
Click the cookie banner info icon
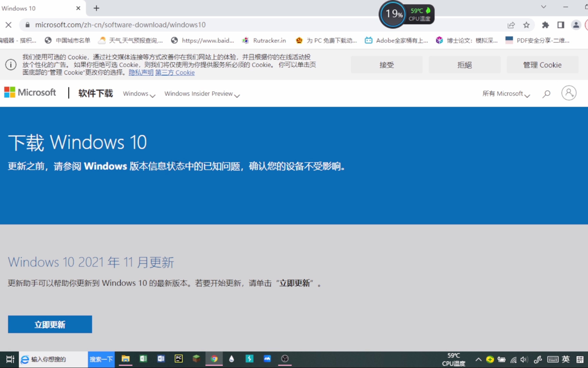[x=11, y=65]
